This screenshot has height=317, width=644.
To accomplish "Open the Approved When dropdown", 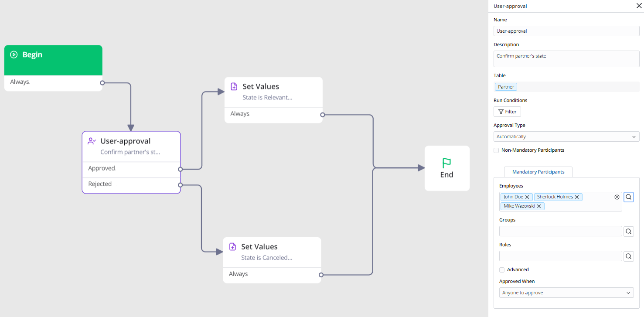I will pyautogui.click(x=566, y=293).
